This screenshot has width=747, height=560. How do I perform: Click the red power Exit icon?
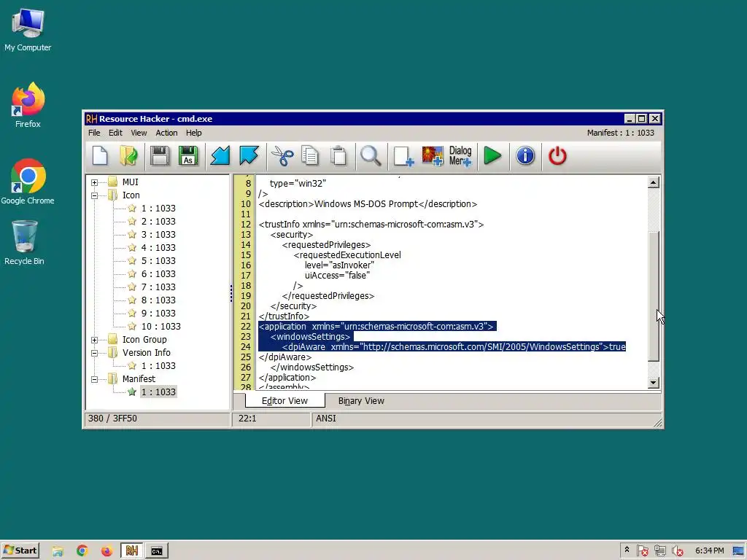tap(557, 156)
